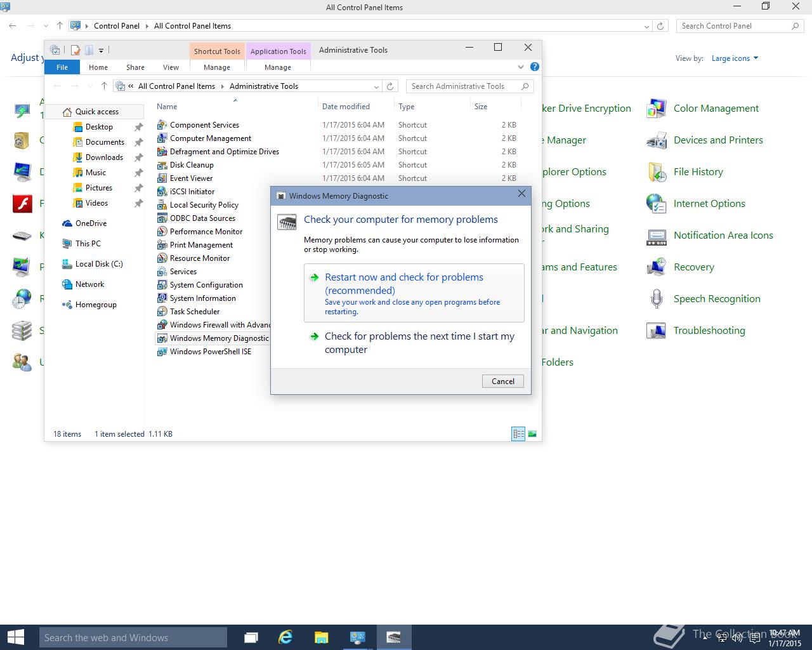Select Local Disk (C:) in navigation pane
Screen dimensions: 812x650
click(x=99, y=264)
